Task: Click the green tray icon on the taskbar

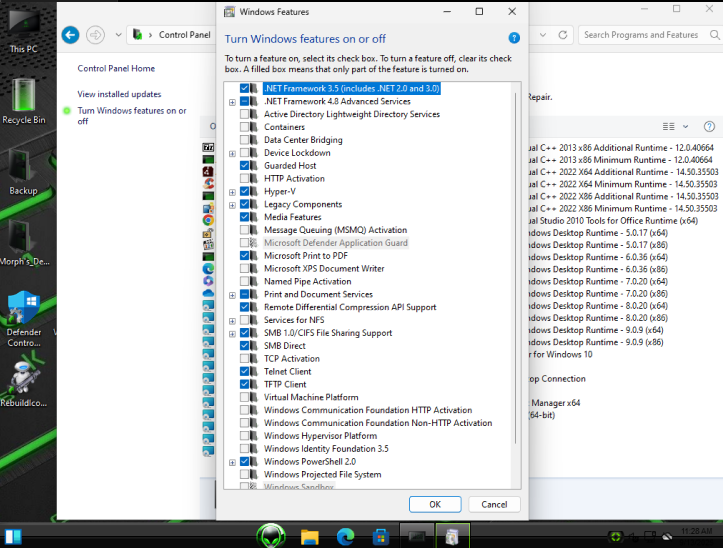Action: point(615,537)
